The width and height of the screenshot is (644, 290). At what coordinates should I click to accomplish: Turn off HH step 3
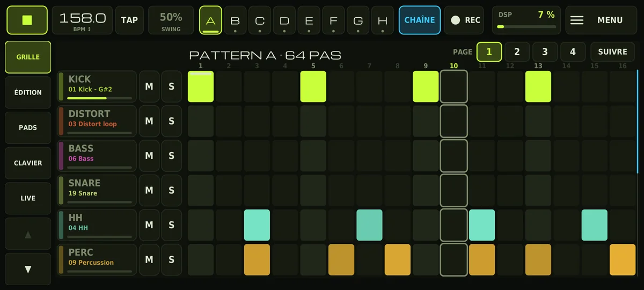pos(257,225)
